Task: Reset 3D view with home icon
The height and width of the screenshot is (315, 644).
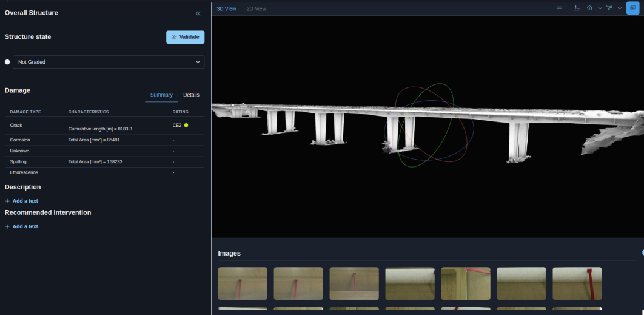Action: [589, 8]
